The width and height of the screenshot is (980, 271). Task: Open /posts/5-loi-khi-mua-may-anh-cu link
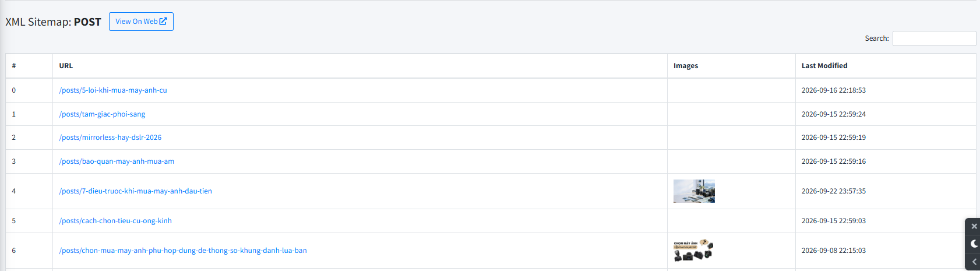pyautogui.click(x=113, y=90)
